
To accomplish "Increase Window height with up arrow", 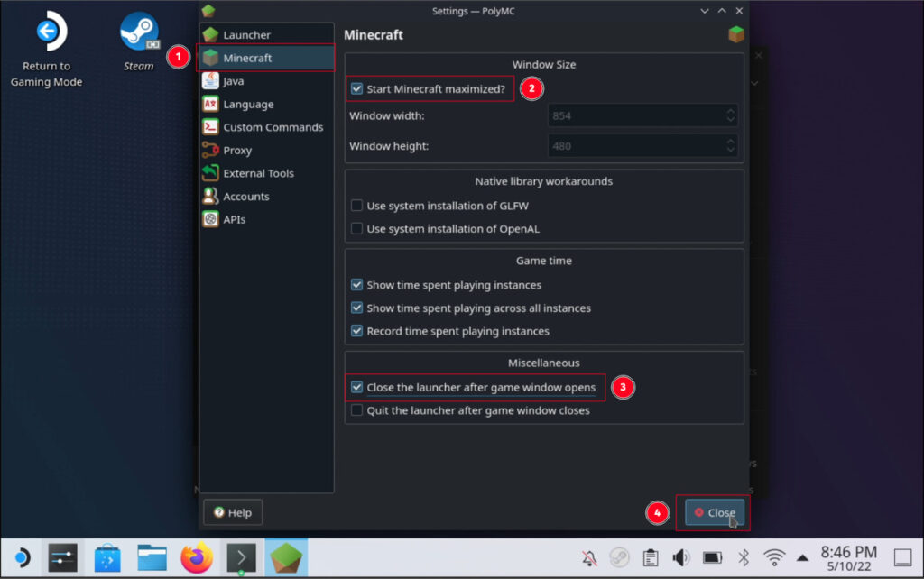I will point(731,141).
